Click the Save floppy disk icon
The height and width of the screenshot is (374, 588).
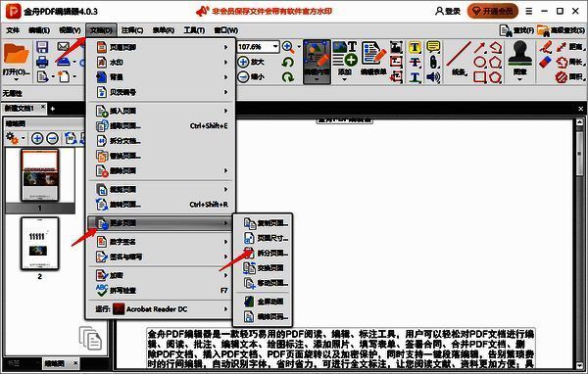pyautogui.click(x=42, y=47)
